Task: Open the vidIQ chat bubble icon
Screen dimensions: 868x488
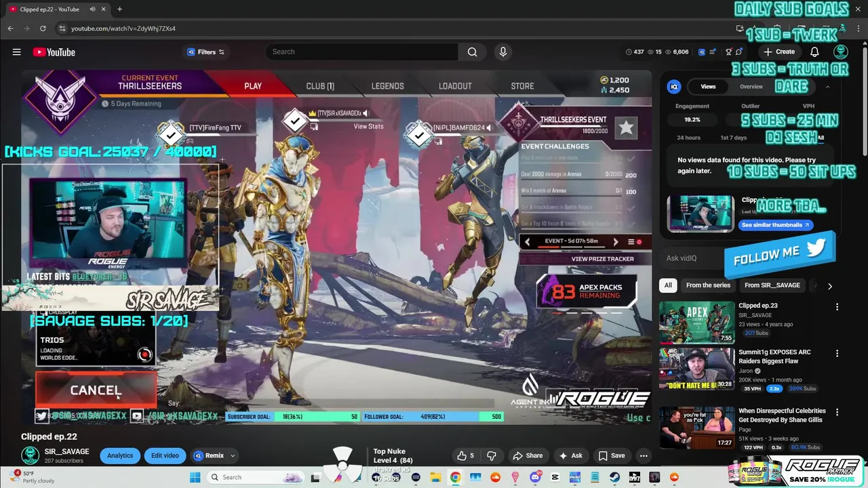Action: click(x=739, y=52)
